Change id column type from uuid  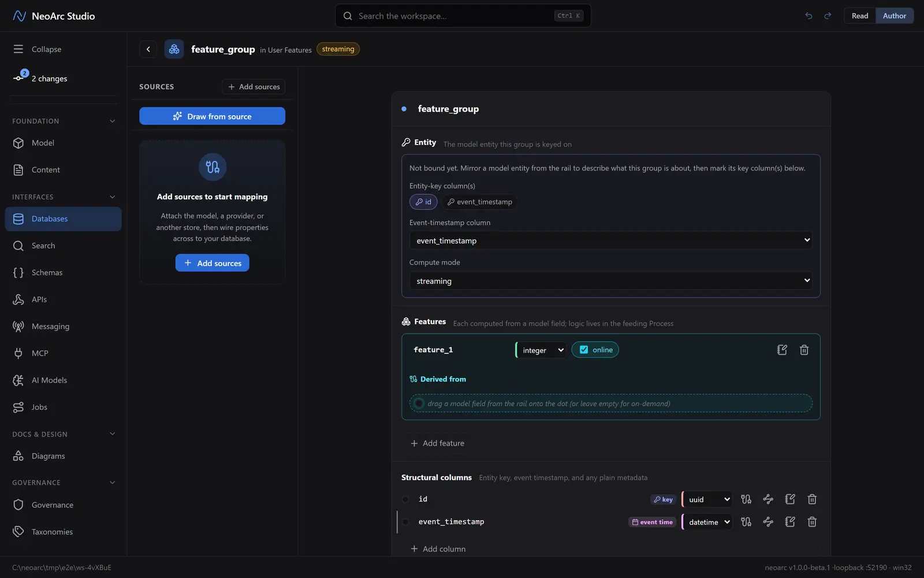(707, 499)
